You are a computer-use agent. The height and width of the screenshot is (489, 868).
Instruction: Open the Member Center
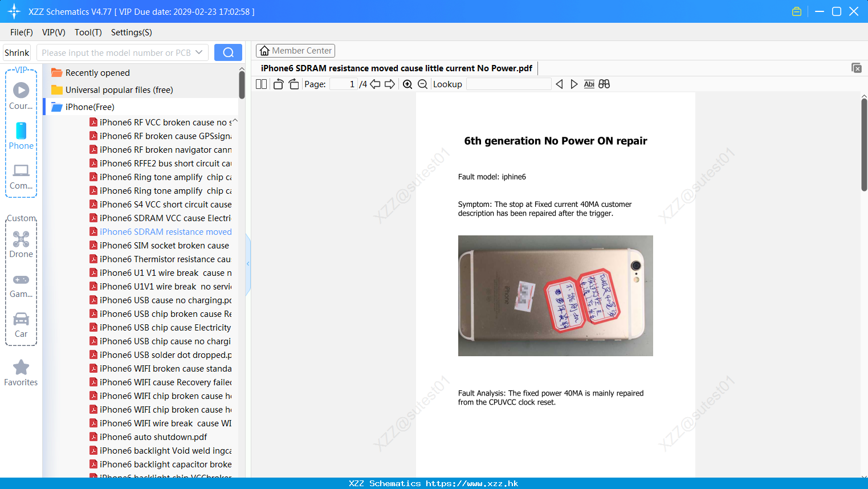295,51
